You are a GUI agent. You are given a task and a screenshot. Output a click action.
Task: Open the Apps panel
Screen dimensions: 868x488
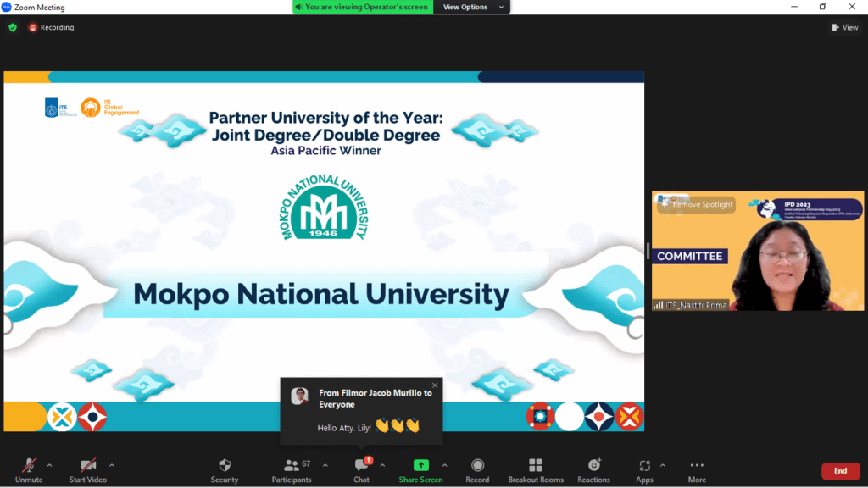coord(644,465)
